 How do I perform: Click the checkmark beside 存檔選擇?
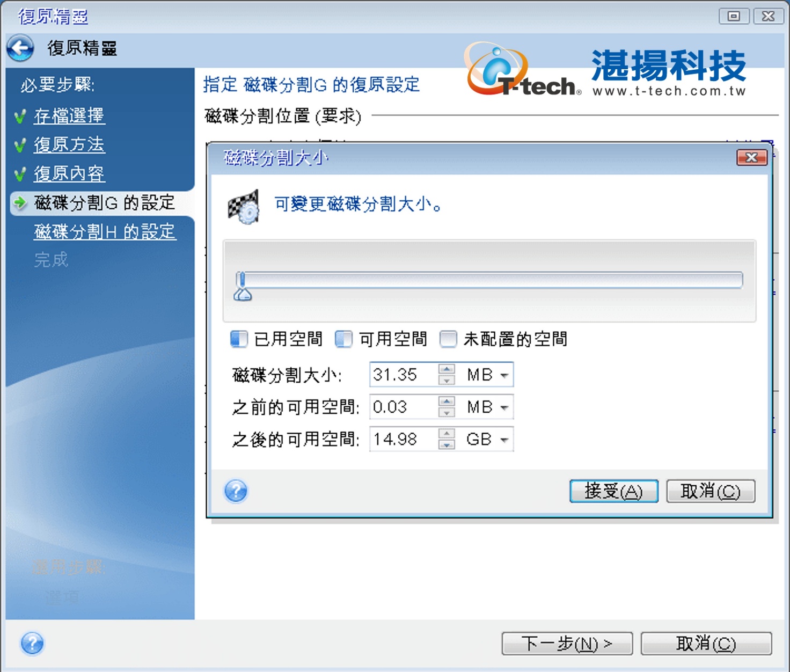pyautogui.click(x=20, y=116)
